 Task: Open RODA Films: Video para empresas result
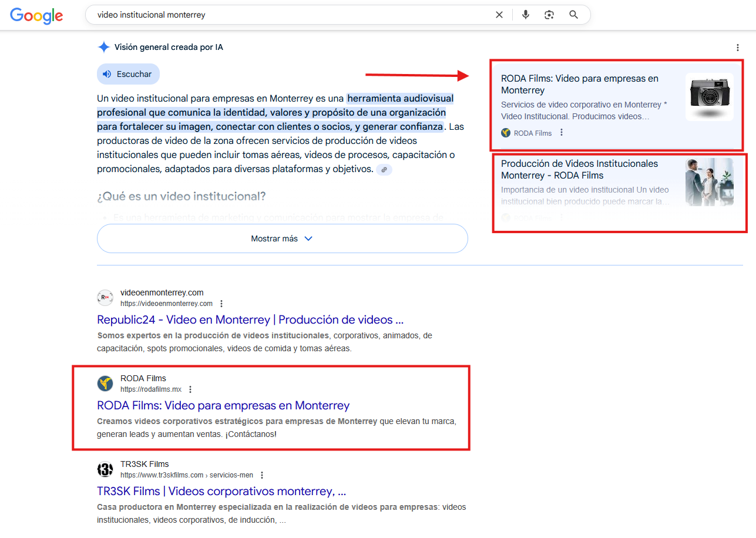point(223,405)
